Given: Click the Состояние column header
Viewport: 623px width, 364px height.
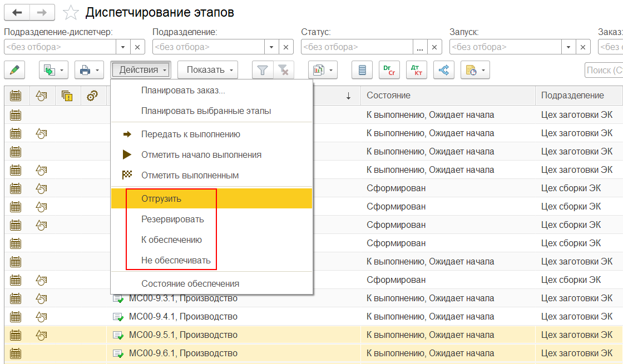Looking at the screenshot, I should [x=388, y=96].
